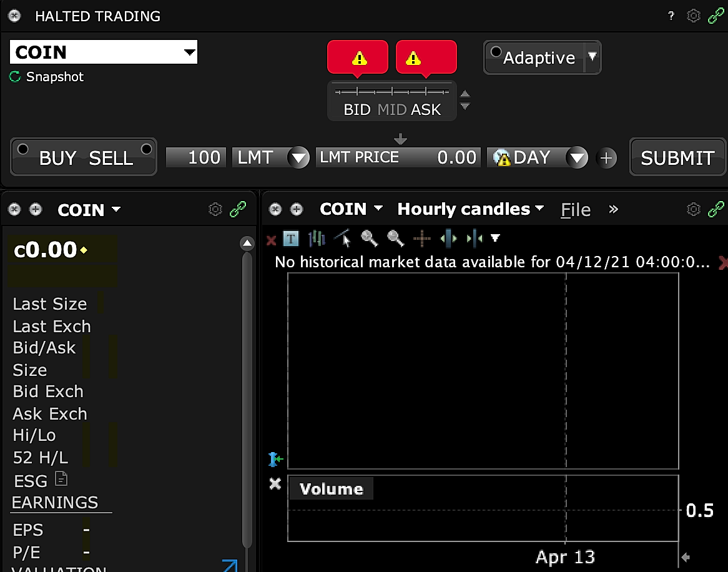The image size is (728, 572).
Task: Click the widen bar spacing icon
Action: (448, 239)
